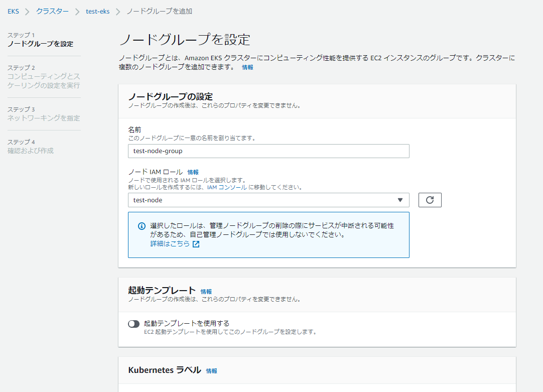Viewport: 543px width, 392px height.
Task: Open the ノード IAM ロール dropdown
Action: (268, 200)
